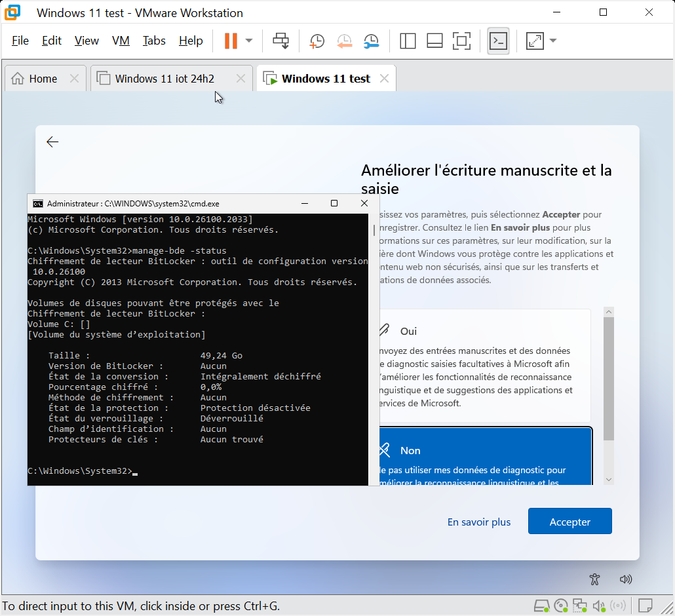Open the VM menu
Image resolution: width=675 pixels, height=616 pixels.
[x=121, y=41]
